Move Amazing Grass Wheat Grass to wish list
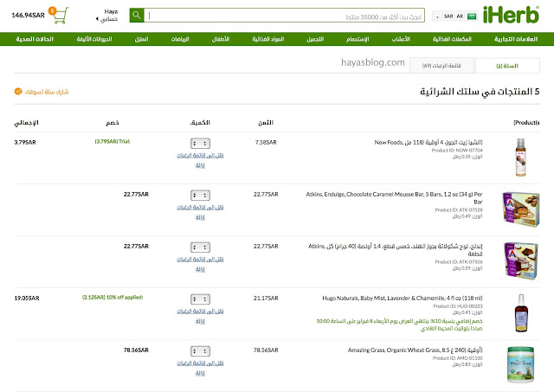The height and width of the screenshot is (392, 554). (x=200, y=363)
